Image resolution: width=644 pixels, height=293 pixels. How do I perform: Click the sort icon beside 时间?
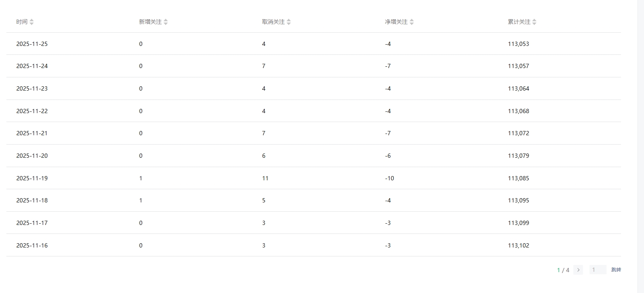point(31,22)
